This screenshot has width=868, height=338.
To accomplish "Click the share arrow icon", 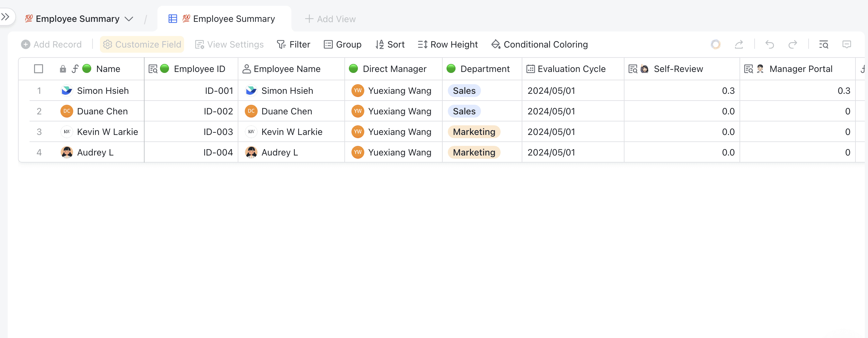I will pos(739,44).
